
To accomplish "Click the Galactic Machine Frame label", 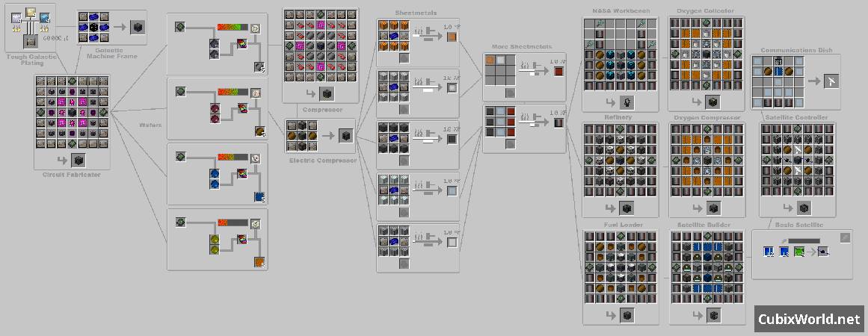I will (112, 53).
